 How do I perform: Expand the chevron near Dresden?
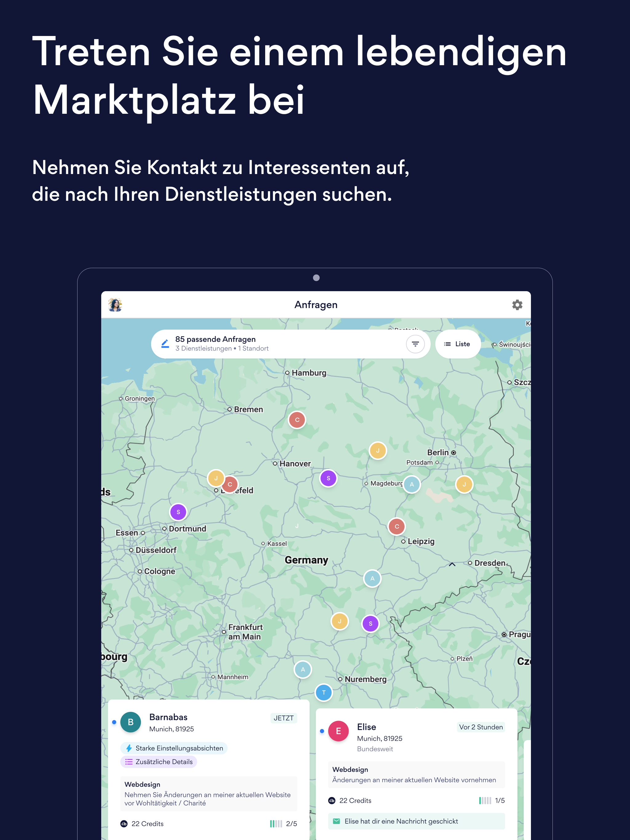pyautogui.click(x=452, y=564)
